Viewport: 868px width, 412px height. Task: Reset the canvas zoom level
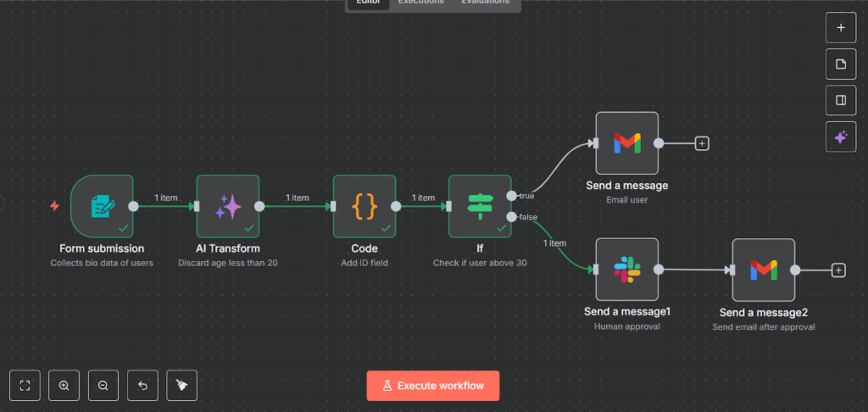point(142,386)
